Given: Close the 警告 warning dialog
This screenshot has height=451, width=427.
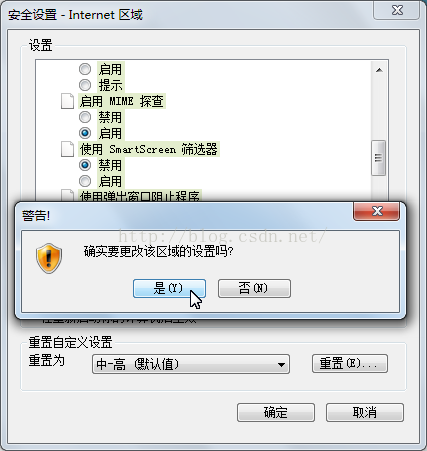Looking at the screenshot, I should [x=377, y=211].
